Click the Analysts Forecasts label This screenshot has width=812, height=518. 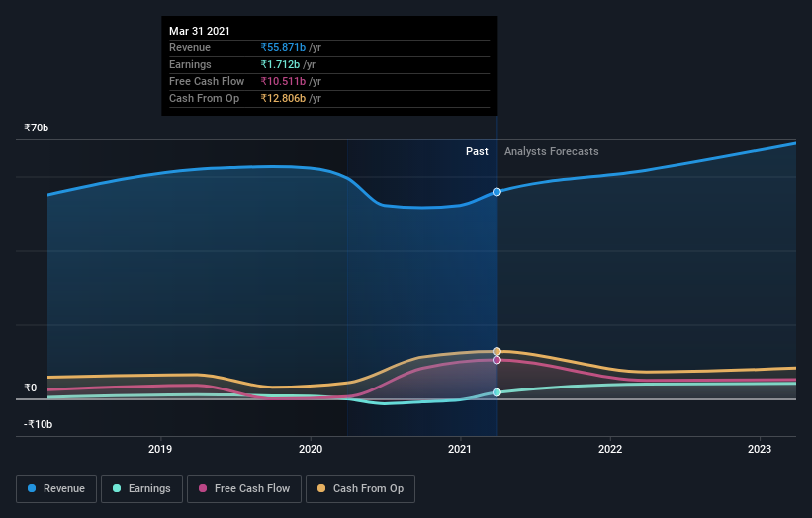coord(552,151)
